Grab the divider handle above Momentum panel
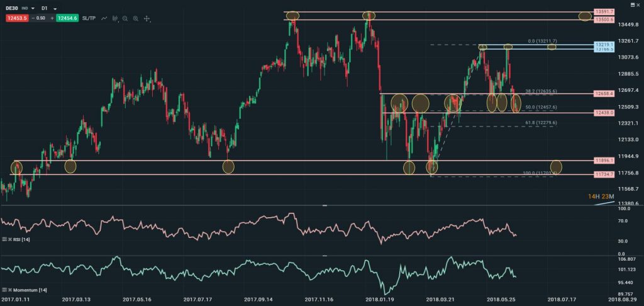 (x=325, y=256)
